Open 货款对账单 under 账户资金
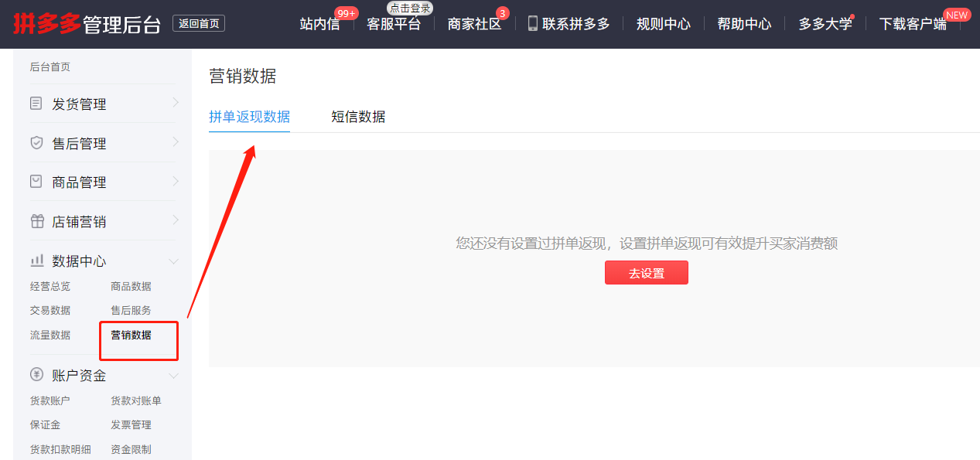The height and width of the screenshot is (460, 980). coord(136,400)
